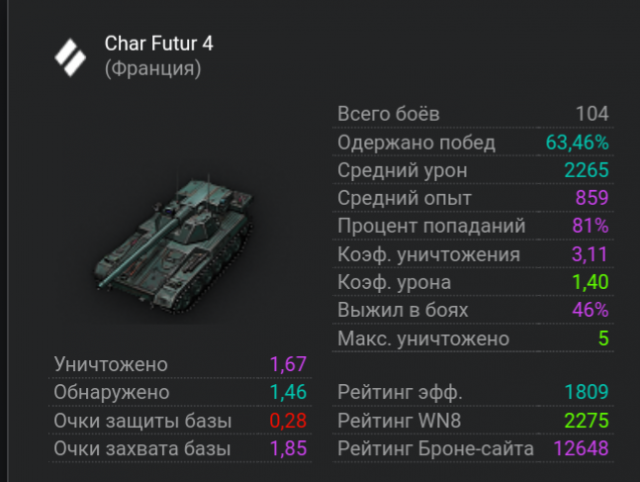The height and width of the screenshot is (482, 640).
Task: Click the Рейтинг WN8 value 2275
Action: click(586, 420)
